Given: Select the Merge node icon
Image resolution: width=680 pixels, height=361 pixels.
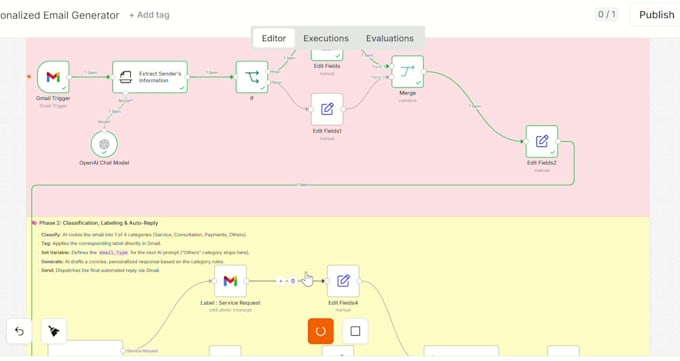Looking at the screenshot, I should [x=407, y=72].
